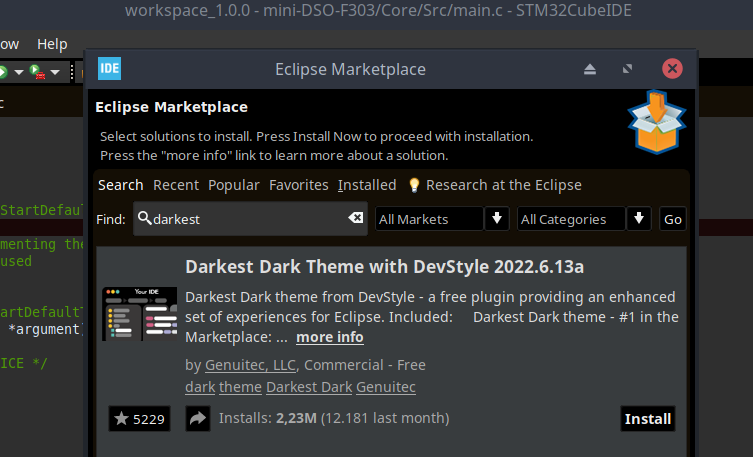The width and height of the screenshot is (753, 457).
Task: Clear the search text with the backspace icon
Action: click(x=355, y=218)
